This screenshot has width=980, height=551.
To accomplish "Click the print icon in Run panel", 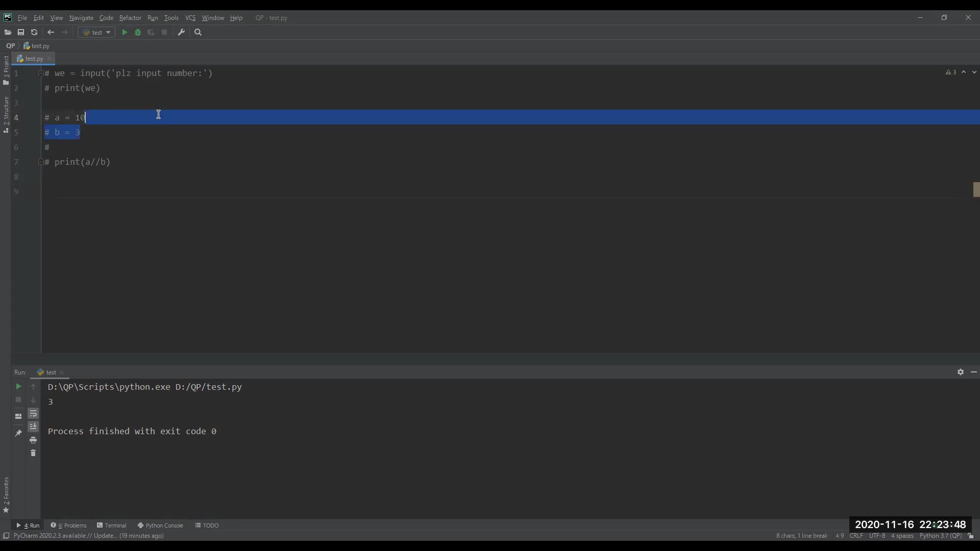I will [x=33, y=440].
